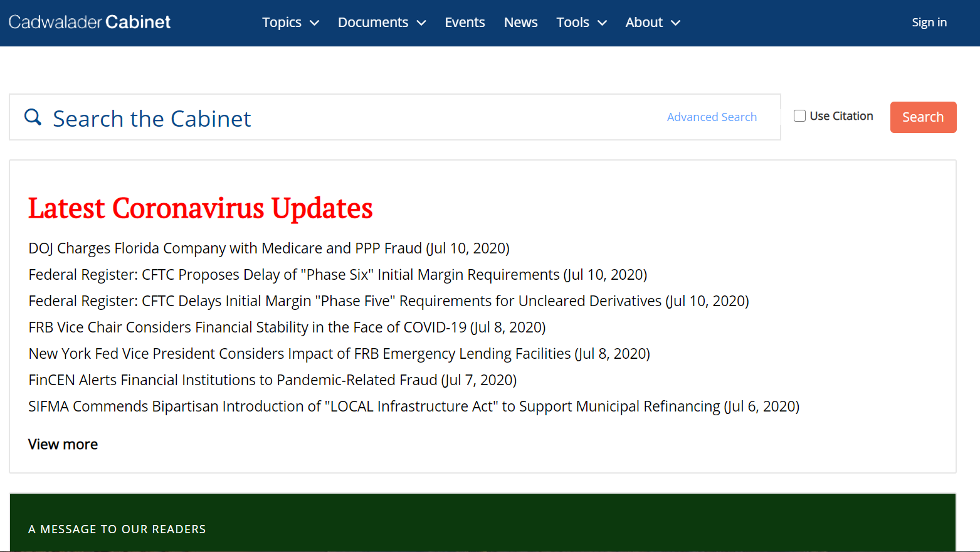Screen dimensions: 980x552
Task: Open DOJ Charges Florida Company article
Action: point(268,248)
